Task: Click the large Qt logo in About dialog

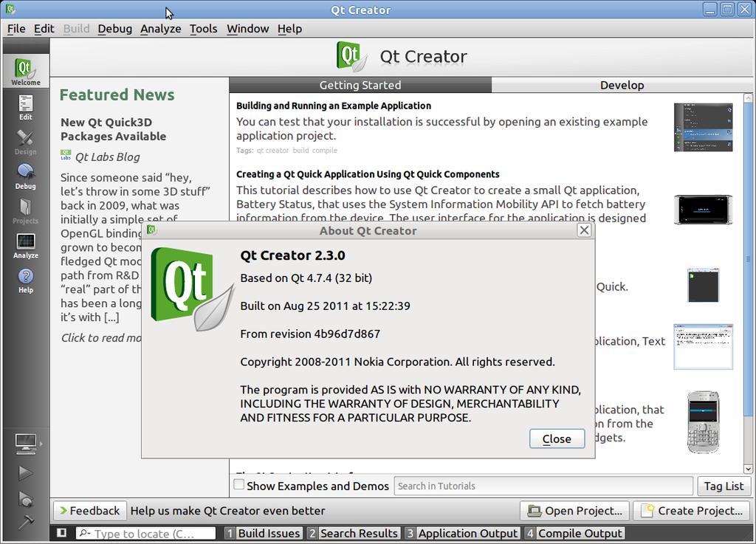Action: [x=193, y=289]
